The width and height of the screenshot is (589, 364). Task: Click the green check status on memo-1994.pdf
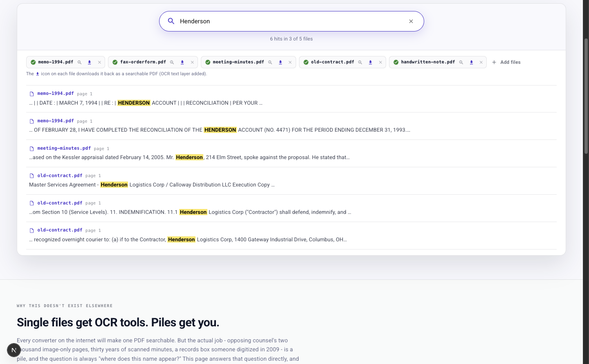click(x=33, y=62)
